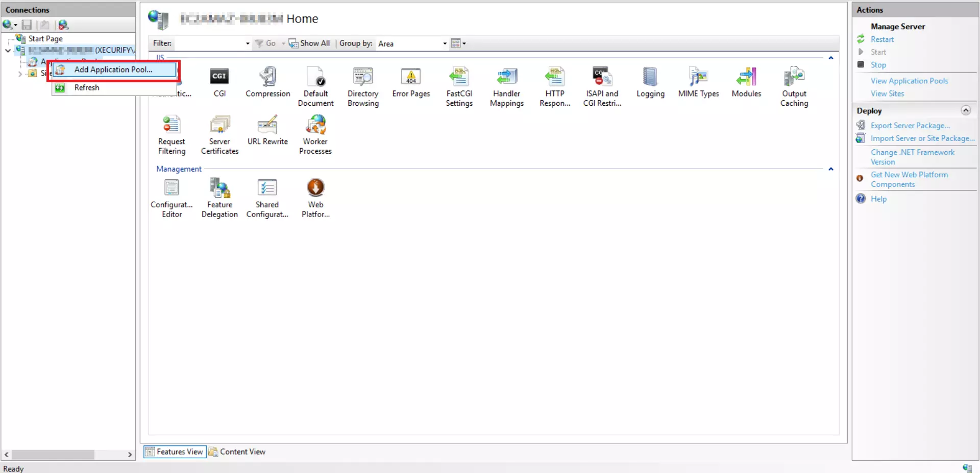This screenshot has height=473, width=980.
Task: Select Add Application Pool from context menu
Action: 113,69
